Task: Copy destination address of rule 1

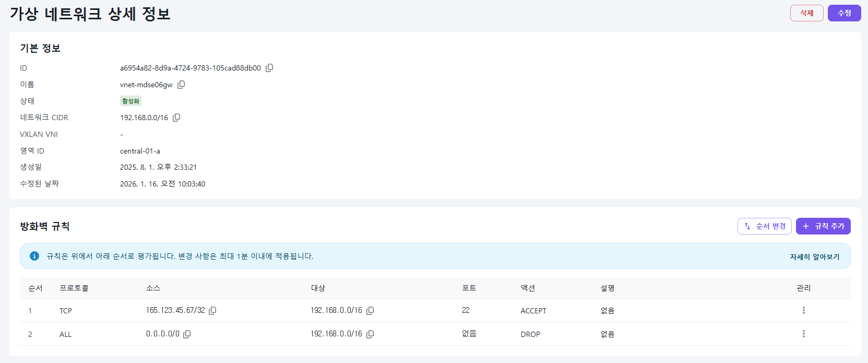Action: click(370, 311)
